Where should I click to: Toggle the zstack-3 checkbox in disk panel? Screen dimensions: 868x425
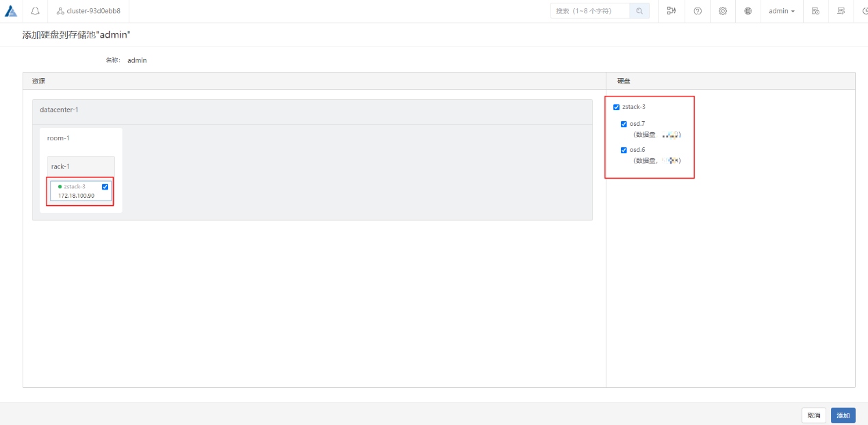pos(617,107)
